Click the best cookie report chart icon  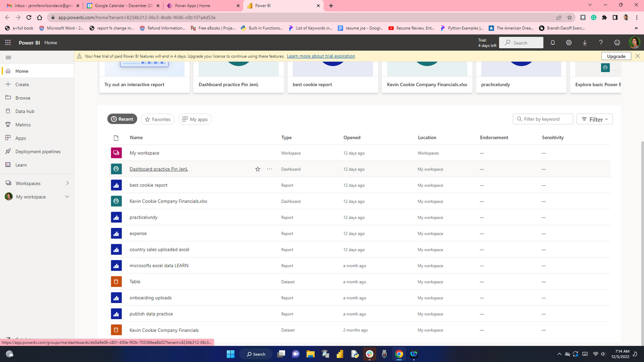pos(116,185)
